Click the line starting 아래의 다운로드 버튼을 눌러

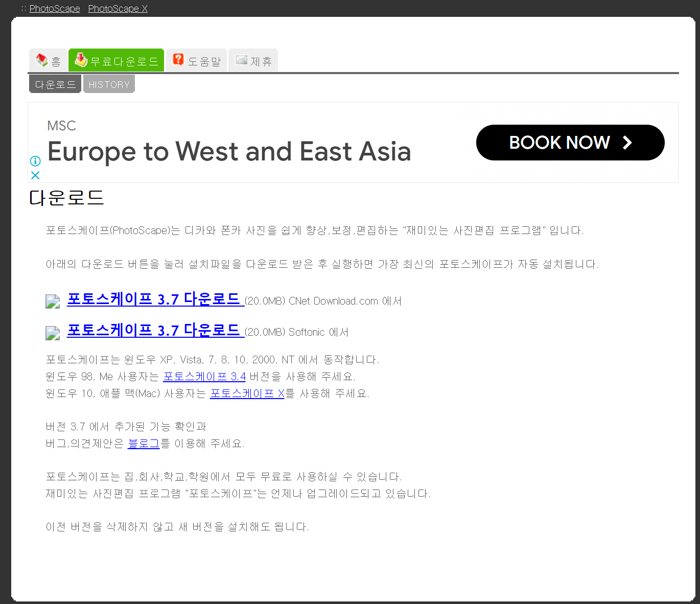pyautogui.click(x=322, y=264)
